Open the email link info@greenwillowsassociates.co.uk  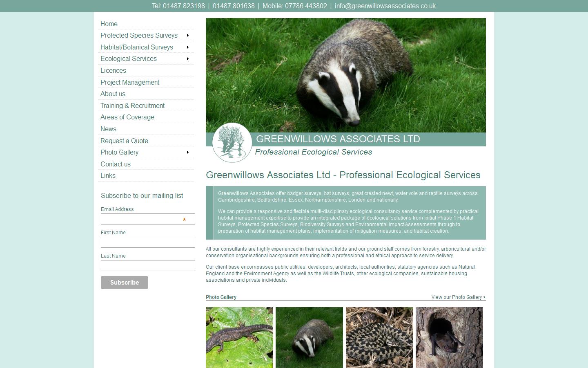(385, 6)
